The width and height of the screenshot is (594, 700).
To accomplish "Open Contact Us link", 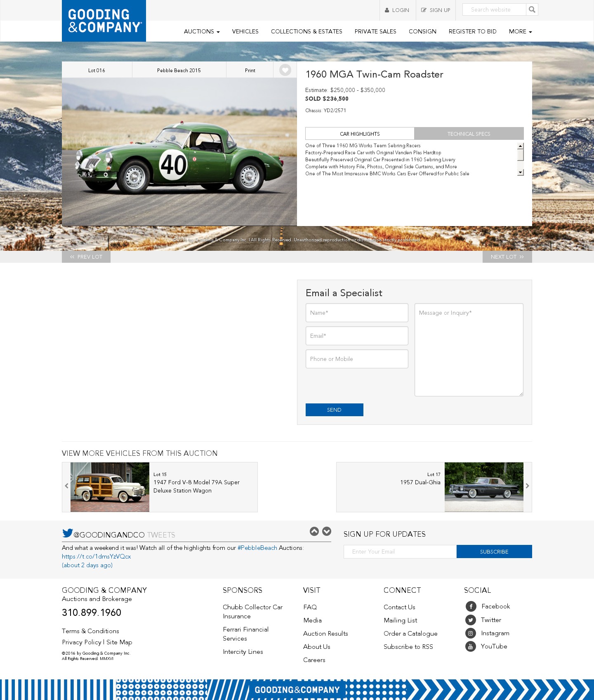I will point(399,607).
